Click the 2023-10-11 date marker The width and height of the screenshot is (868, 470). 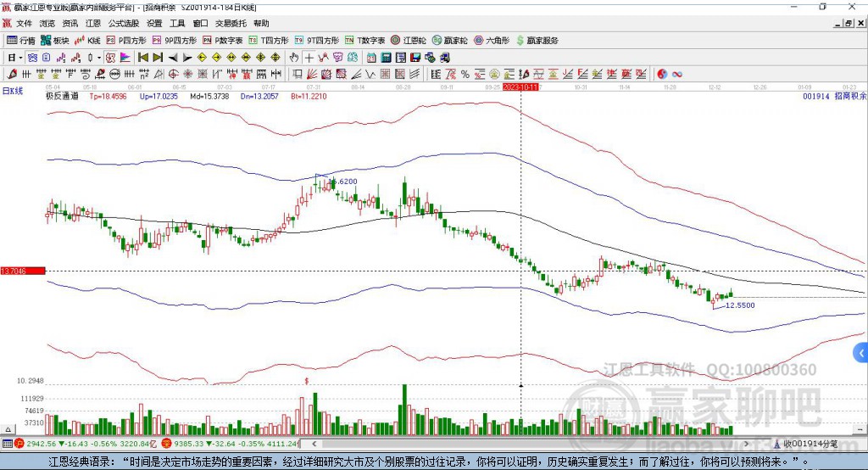point(520,87)
